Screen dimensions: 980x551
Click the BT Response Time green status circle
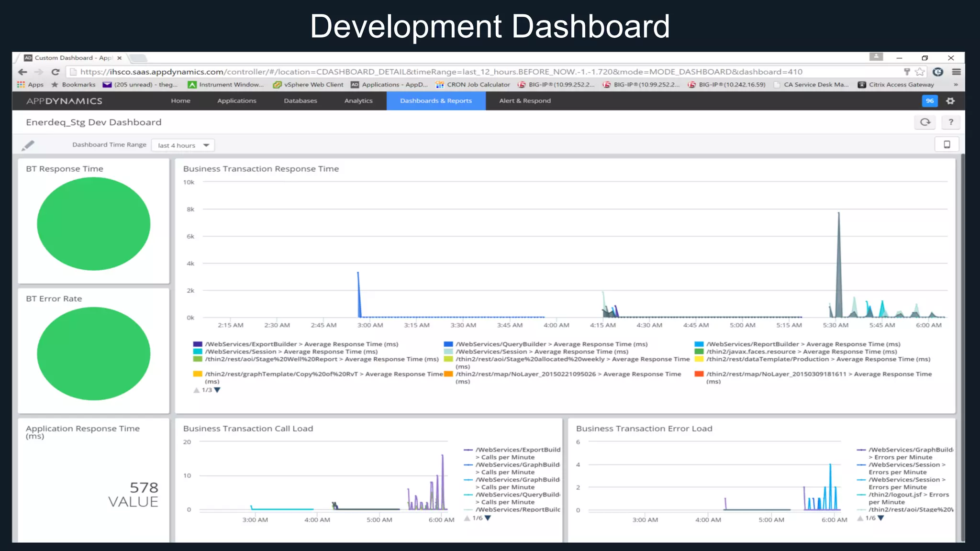[x=94, y=224]
